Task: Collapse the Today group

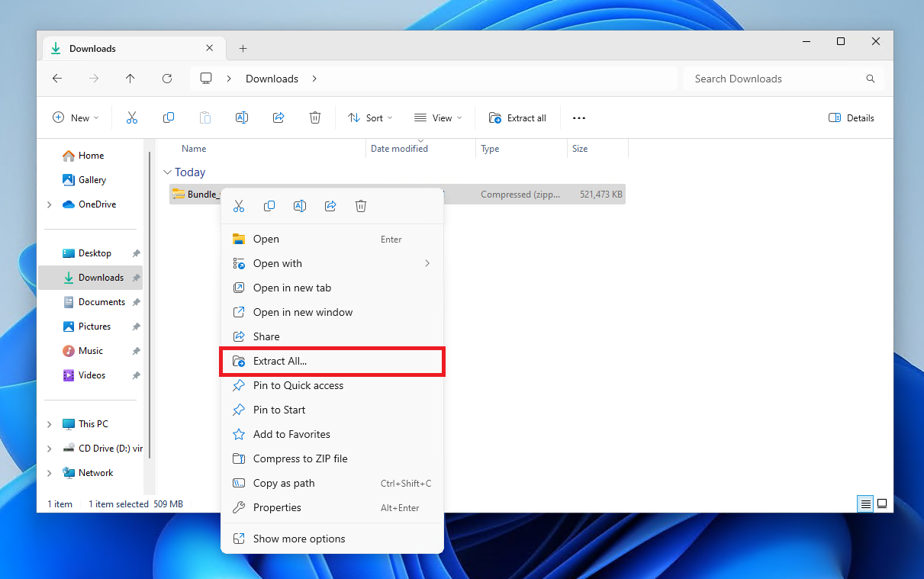Action: tap(167, 172)
